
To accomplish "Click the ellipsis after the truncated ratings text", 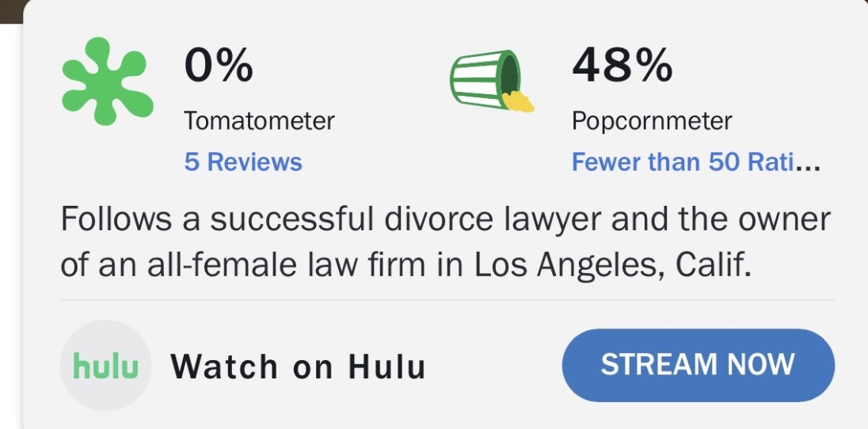I will point(808,164).
